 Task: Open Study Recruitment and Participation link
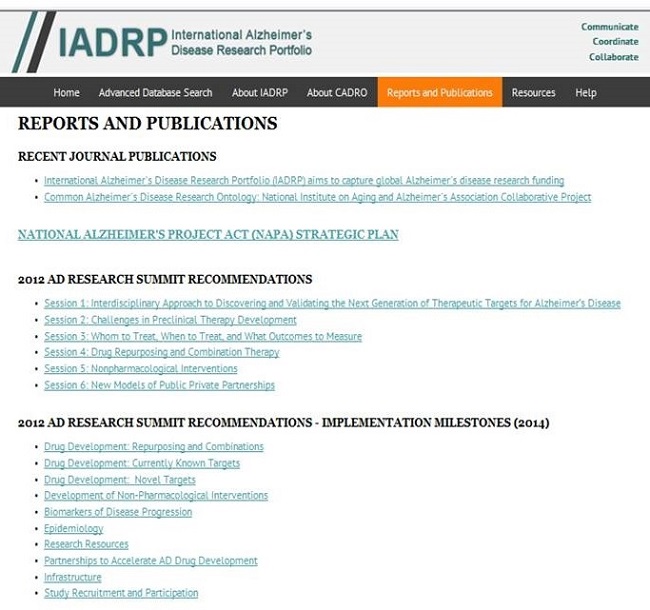point(121,593)
